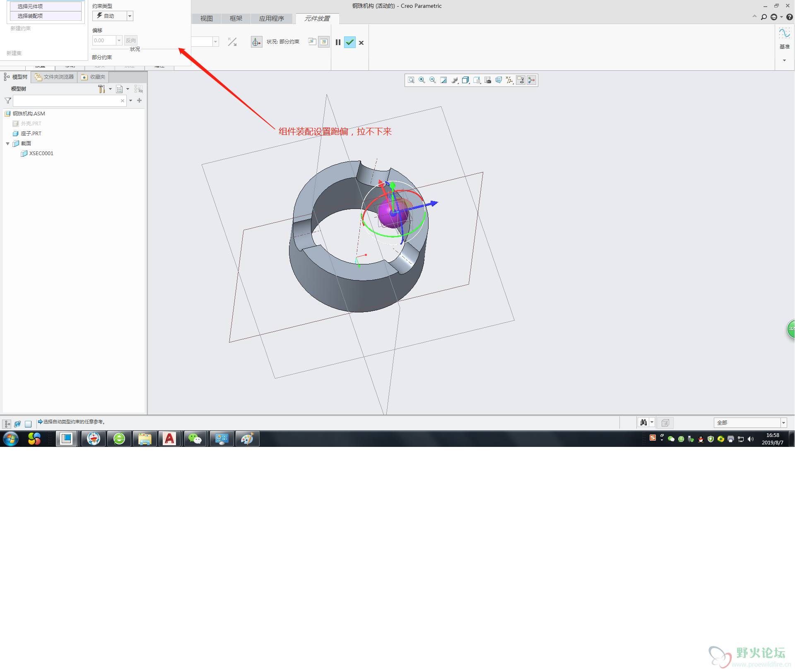
Task: Open the Windows Start button
Action: point(11,439)
